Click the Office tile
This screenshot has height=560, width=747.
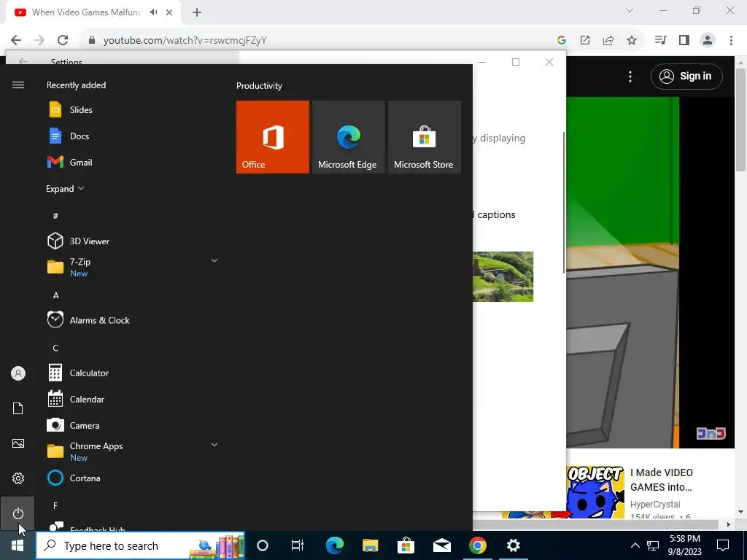click(x=273, y=137)
